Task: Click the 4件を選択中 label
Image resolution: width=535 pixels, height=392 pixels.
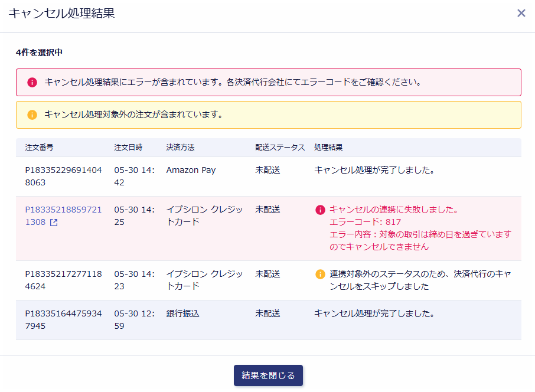Action: click(39, 52)
